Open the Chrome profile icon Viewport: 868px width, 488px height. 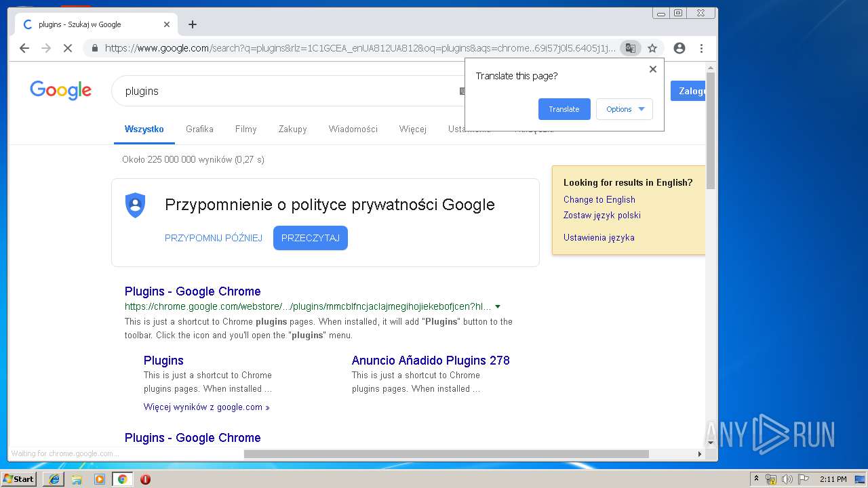679,48
